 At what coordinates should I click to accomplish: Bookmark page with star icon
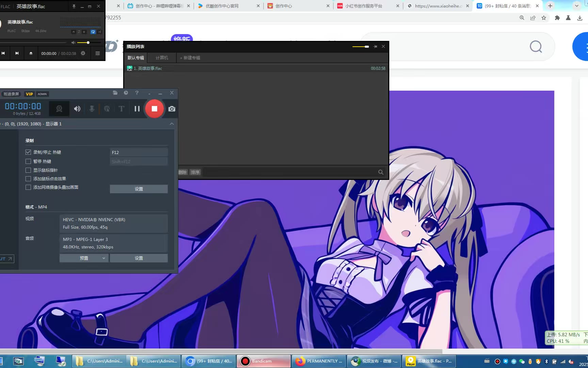544,18
